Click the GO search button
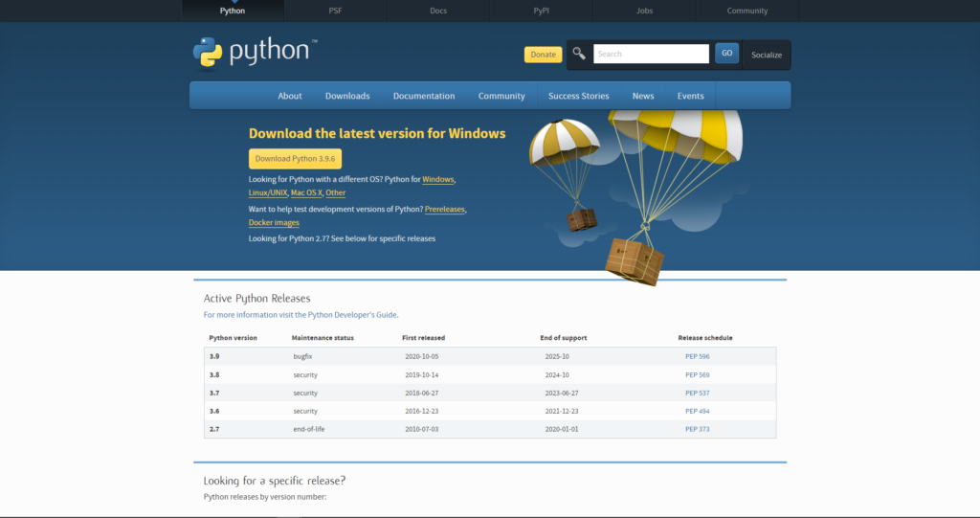The width and height of the screenshot is (980, 518). pyautogui.click(x=727, y=54)
